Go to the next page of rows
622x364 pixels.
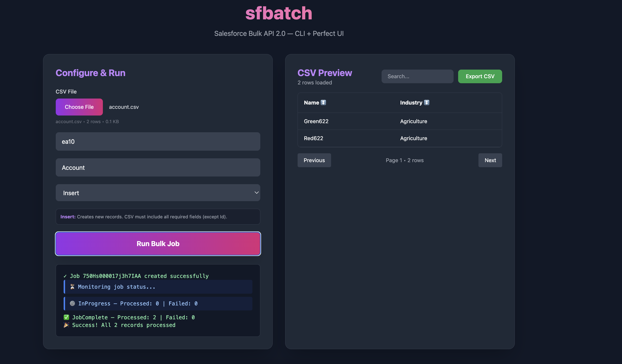(x=490, y=160)
